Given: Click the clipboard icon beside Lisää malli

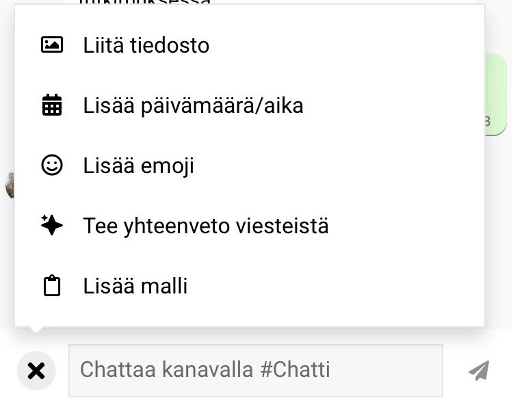Looking at the screenshot, I should coord(52,286).
